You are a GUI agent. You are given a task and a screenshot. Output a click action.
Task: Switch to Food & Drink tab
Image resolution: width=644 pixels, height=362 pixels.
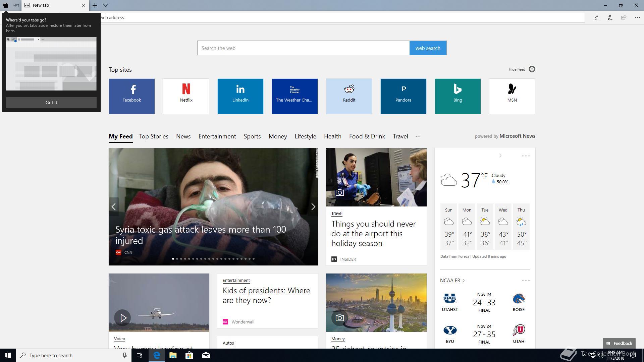click(x=367, y=136)
